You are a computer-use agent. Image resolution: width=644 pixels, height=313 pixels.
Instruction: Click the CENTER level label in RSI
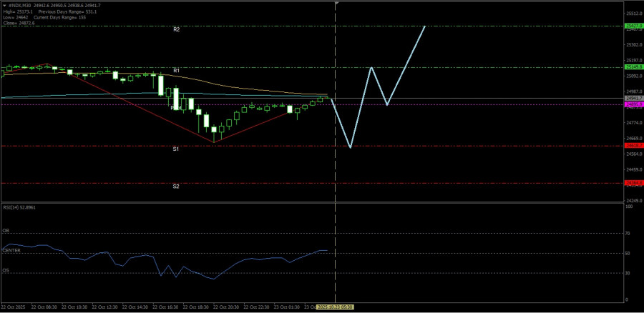11,251
